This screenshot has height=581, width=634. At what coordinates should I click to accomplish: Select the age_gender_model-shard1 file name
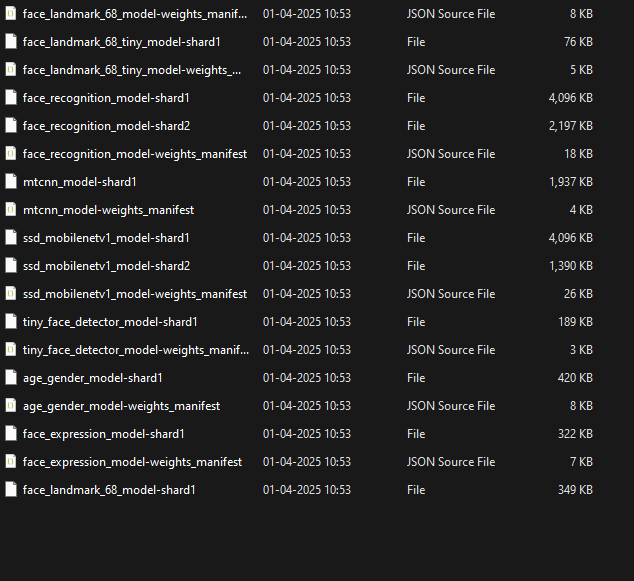pyautogui.click(x=92, y=378)
